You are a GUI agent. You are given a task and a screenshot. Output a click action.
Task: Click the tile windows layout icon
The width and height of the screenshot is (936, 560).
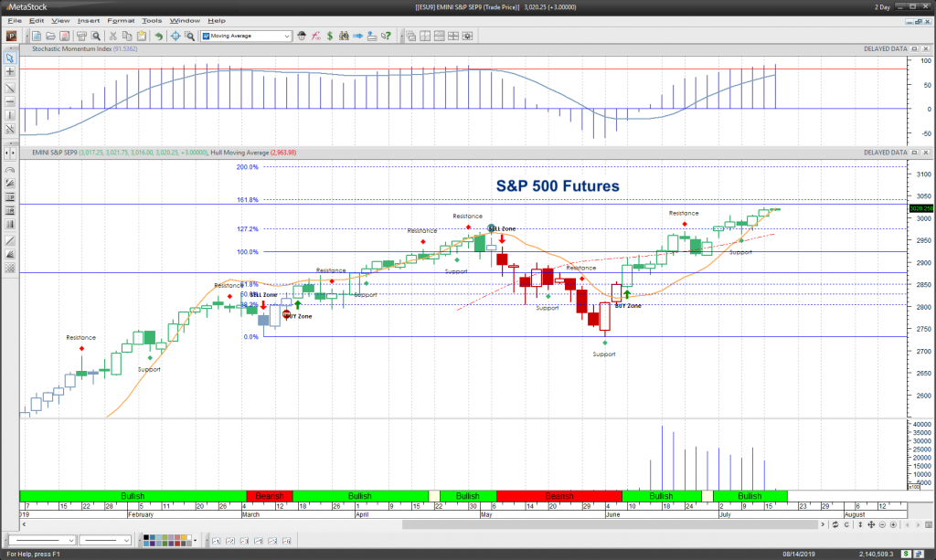pyautogui.click(x=425, y=36)
